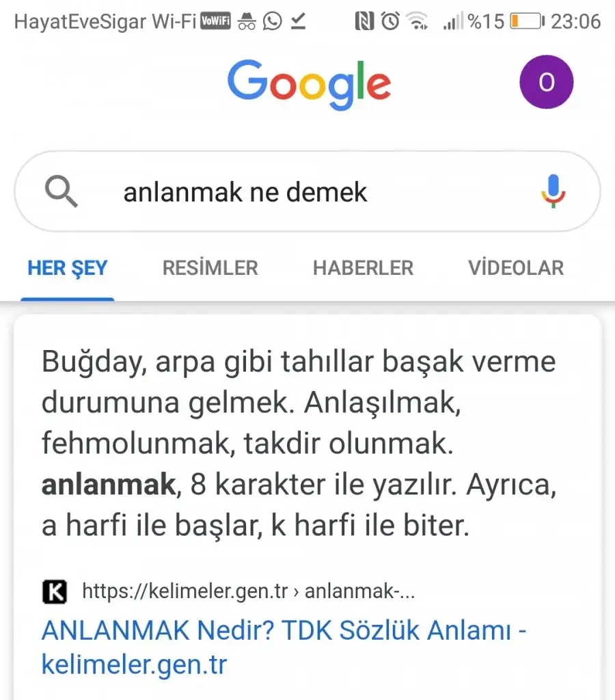Open the purple account avatar

546,82
